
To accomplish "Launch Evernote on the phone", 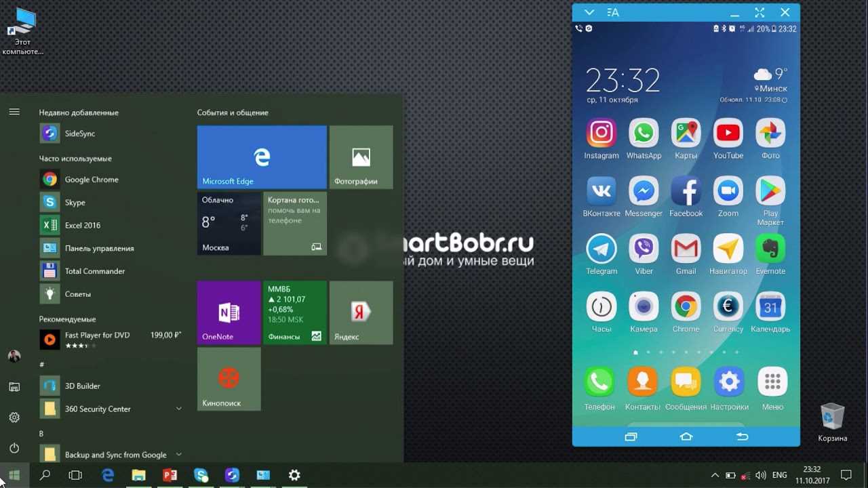I will click(770, 249).
